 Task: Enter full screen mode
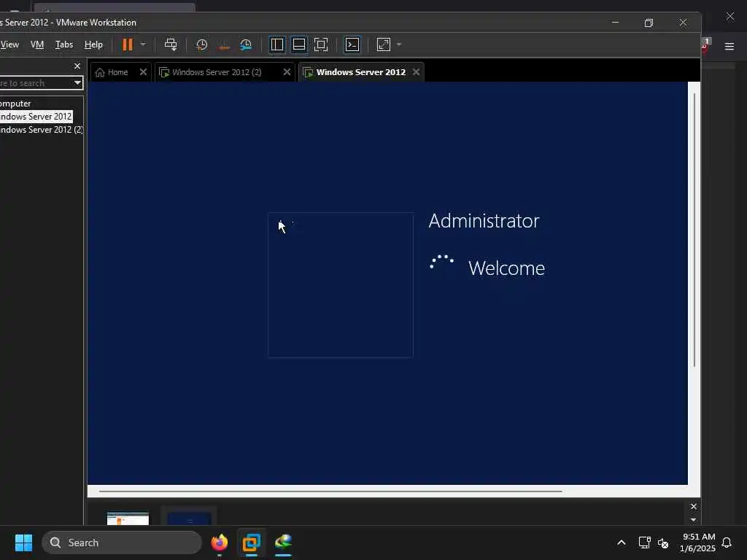(x=321, y=44)
